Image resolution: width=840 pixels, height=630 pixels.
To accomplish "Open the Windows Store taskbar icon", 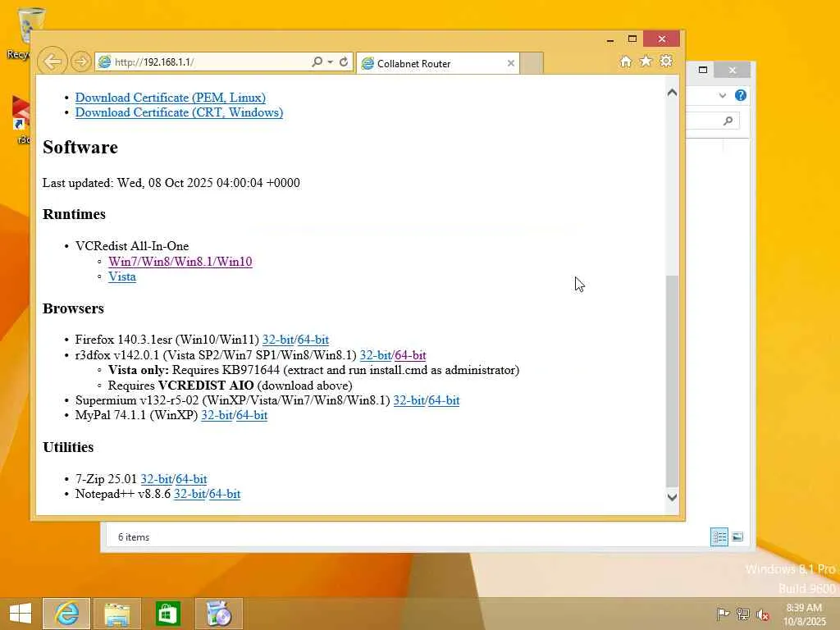I will point(167,614).
